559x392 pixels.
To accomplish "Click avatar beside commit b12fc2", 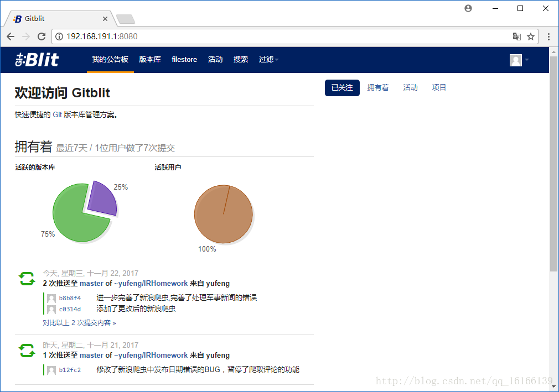I will click(51, 370).
